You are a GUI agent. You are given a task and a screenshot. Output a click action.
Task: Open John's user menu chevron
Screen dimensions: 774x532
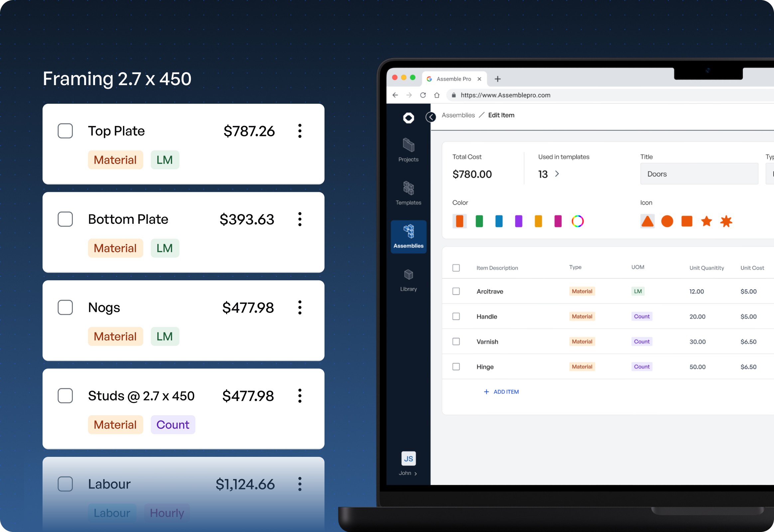click(416, 473)
